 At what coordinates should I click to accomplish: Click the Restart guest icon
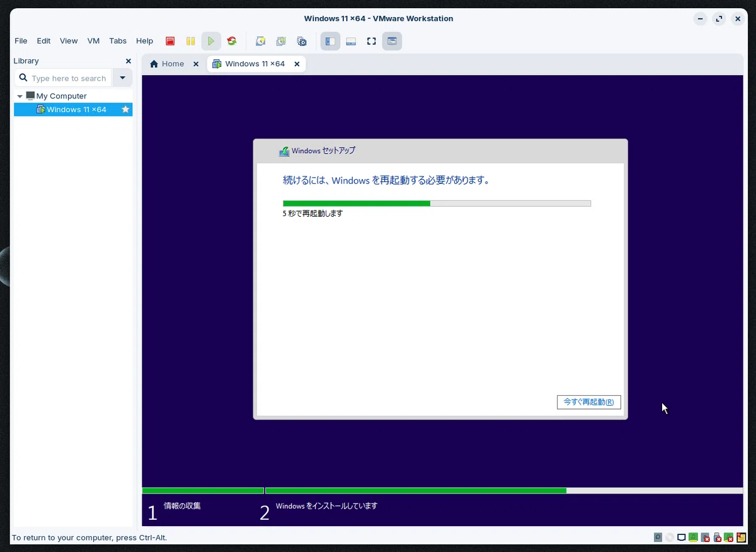click(x=232, y=41)
